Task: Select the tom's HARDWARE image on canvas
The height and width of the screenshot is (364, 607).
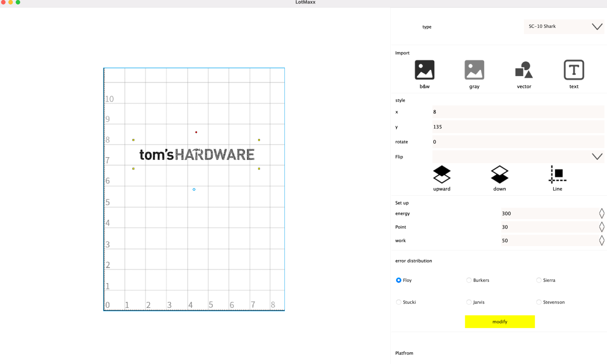Action: (x=197, y=155)
